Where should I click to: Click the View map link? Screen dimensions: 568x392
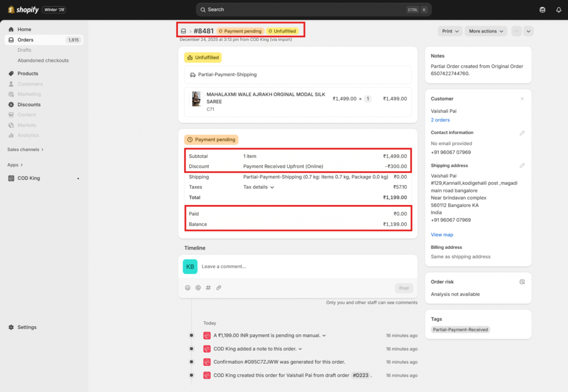point(442,235)
